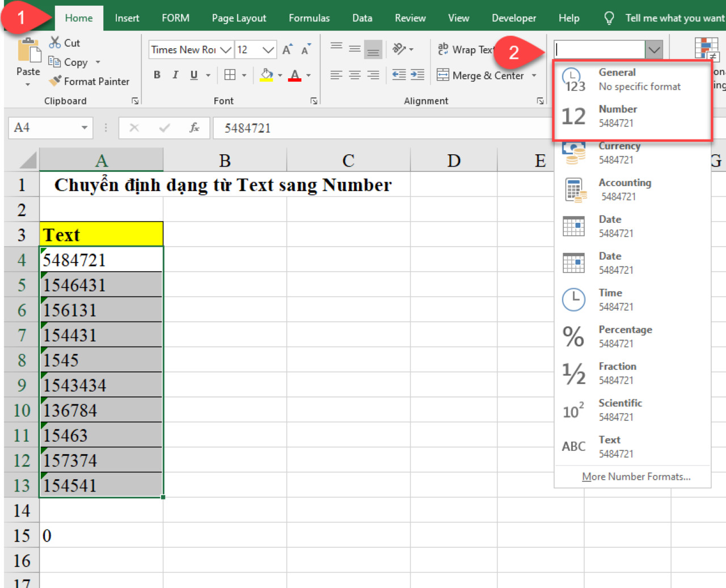Toggle Wrap Text for selected cells
Viewport: 726px width, 588px height.
click(465, 50)
